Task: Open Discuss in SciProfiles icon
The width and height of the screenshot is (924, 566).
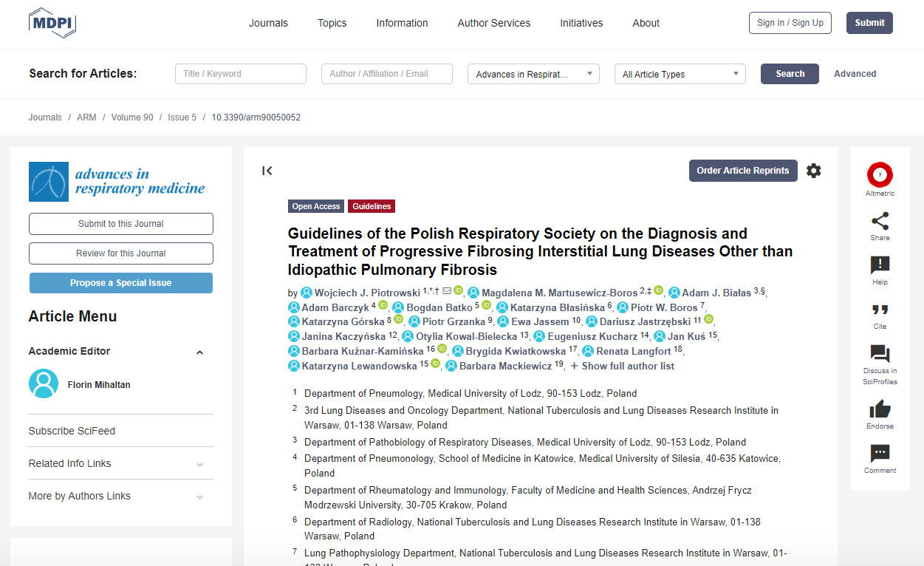Action: pyautogui.click(x=880, y=354)
